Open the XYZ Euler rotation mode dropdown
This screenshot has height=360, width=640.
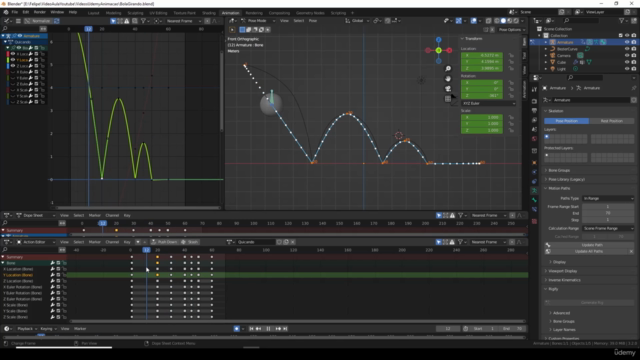tap(489, 103)
